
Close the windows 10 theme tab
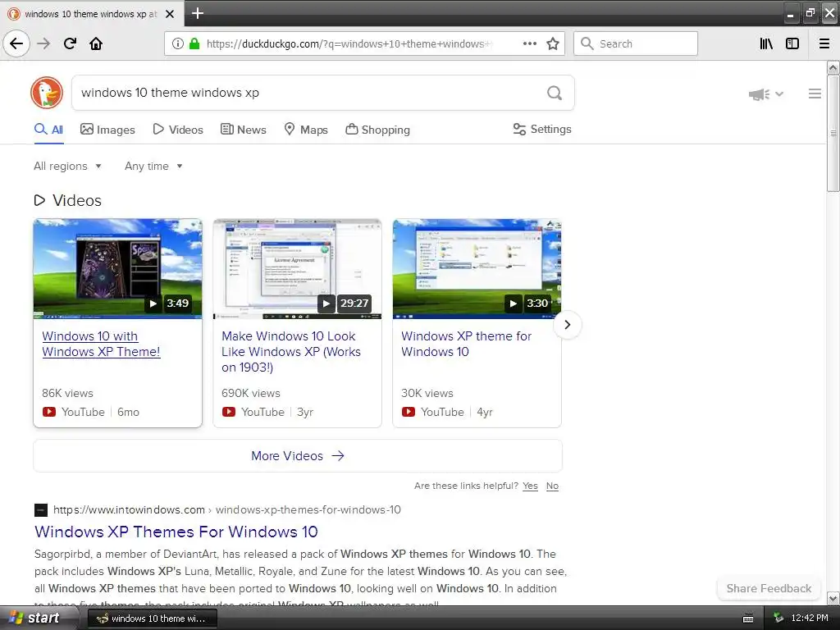tap(170, 14)
